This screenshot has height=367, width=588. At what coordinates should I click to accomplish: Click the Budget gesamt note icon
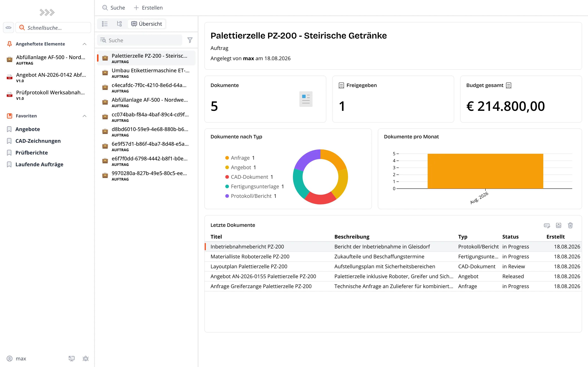pyautogui.click(x=509, y=86)
